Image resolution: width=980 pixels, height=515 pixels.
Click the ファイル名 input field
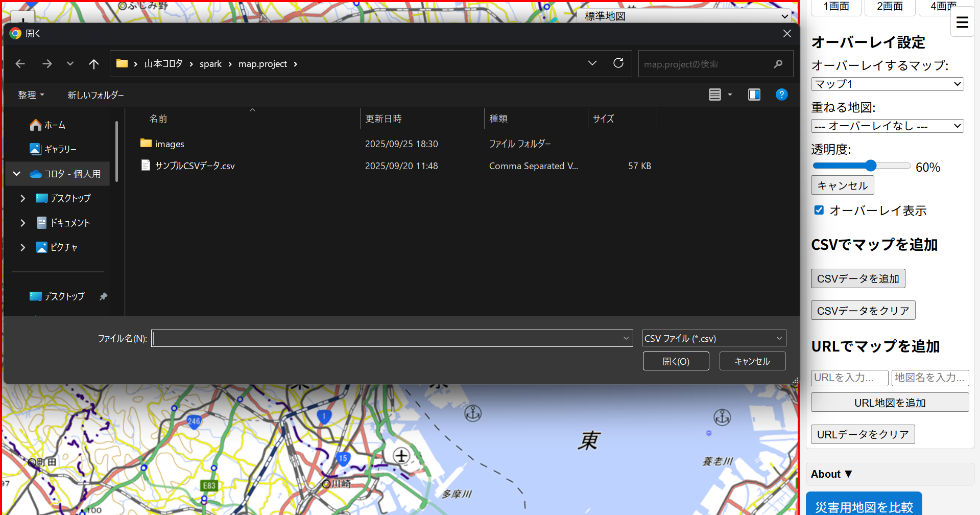click(x=387, y=338)
